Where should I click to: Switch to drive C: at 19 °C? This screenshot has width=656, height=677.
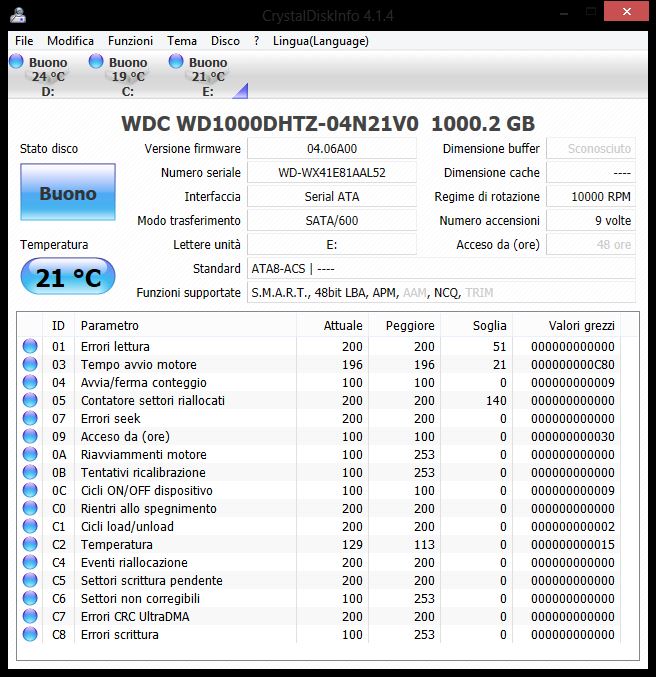pyautogui.click(x=128, y=76)
